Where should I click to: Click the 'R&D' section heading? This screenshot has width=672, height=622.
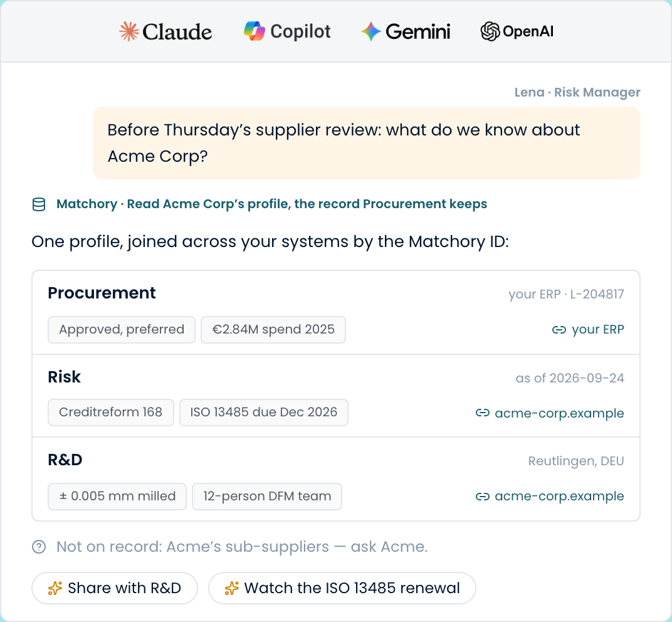click(x=65, y=460)
